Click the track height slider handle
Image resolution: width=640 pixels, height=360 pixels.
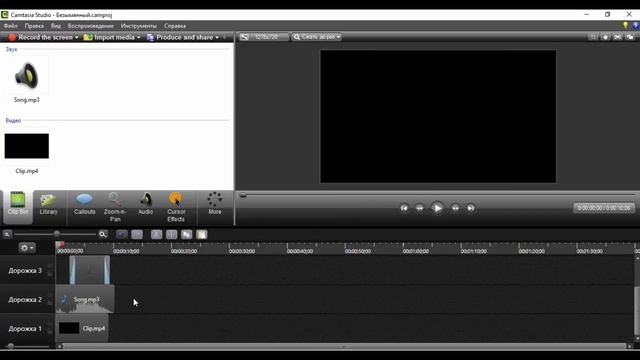[11, 346]
